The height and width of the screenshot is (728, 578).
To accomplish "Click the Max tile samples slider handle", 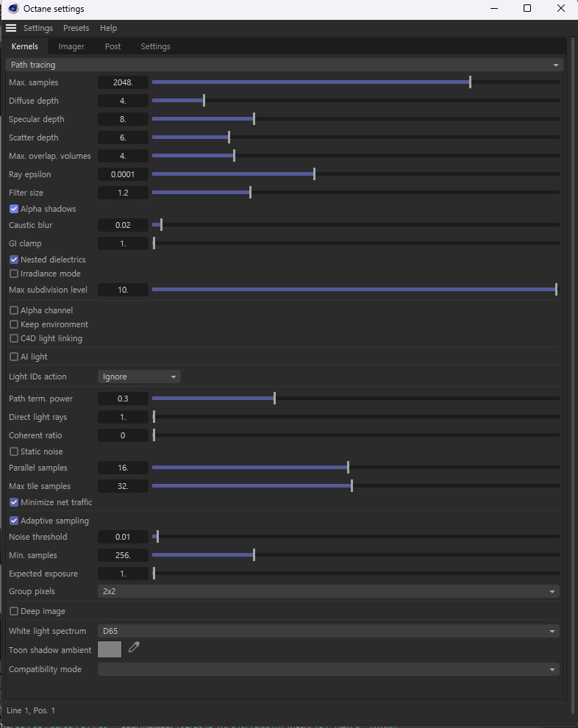I will click(x=352, y=486).
